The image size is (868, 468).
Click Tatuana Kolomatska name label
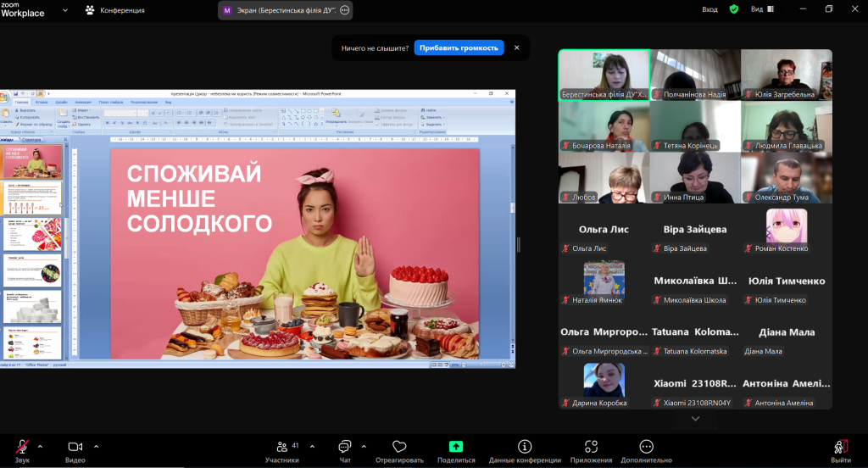point(695,351)
